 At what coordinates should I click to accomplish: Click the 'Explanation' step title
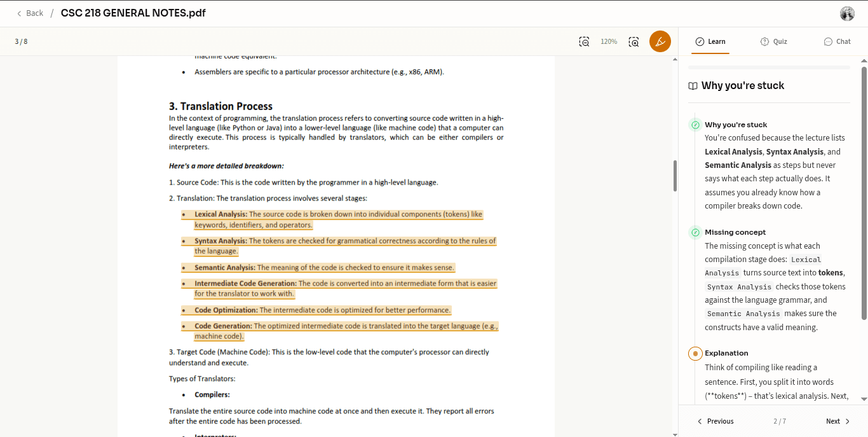tap(726, 353)
